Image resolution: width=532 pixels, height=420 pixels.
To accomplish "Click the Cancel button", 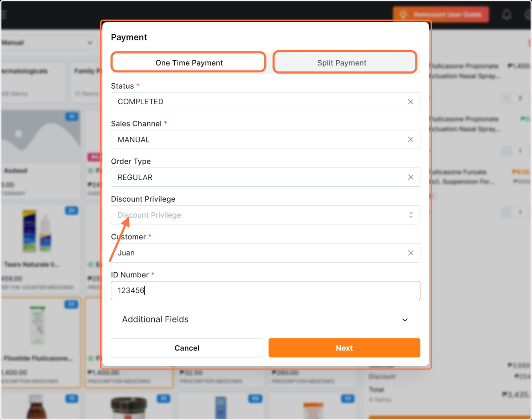I will (x=187, y=348).
